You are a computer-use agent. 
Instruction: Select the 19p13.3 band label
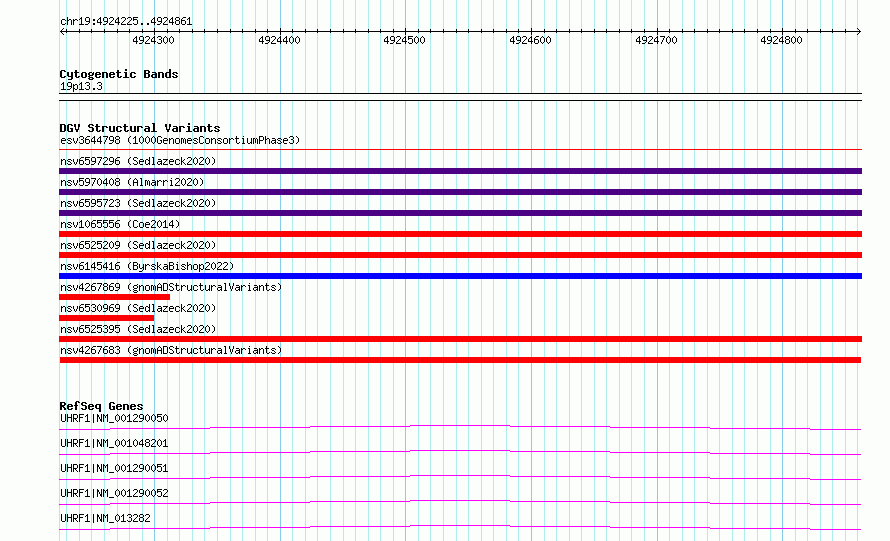coord(81,86)
